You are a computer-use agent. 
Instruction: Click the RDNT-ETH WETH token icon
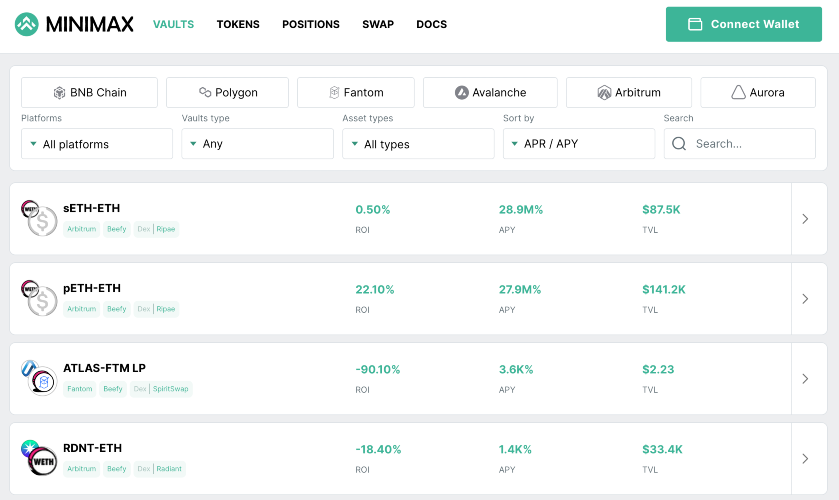tap(43, 461)
